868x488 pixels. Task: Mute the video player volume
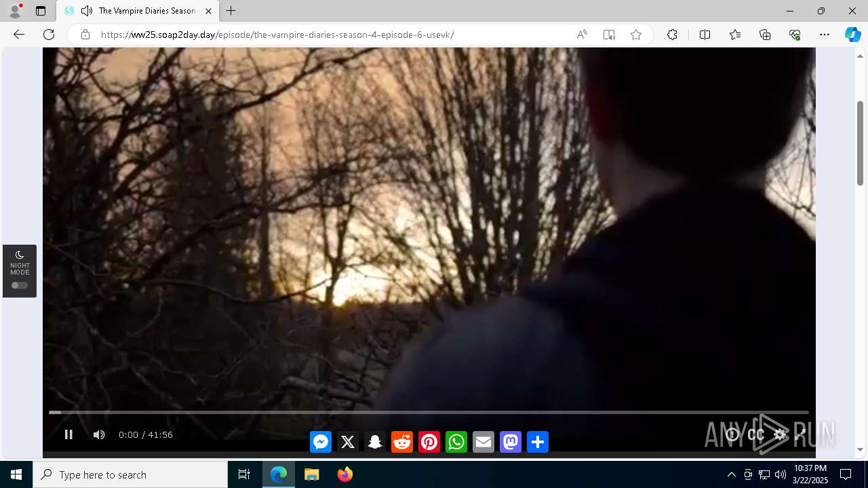coord(99,434)
